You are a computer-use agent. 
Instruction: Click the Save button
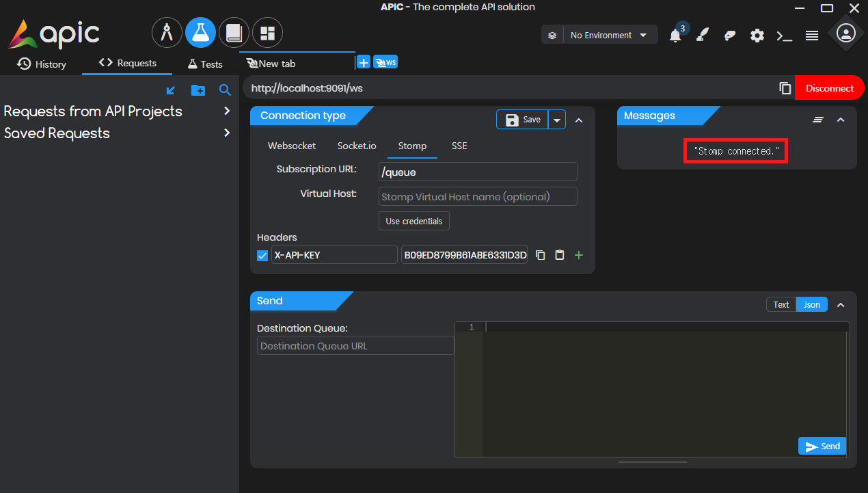[x=522, y=120]
